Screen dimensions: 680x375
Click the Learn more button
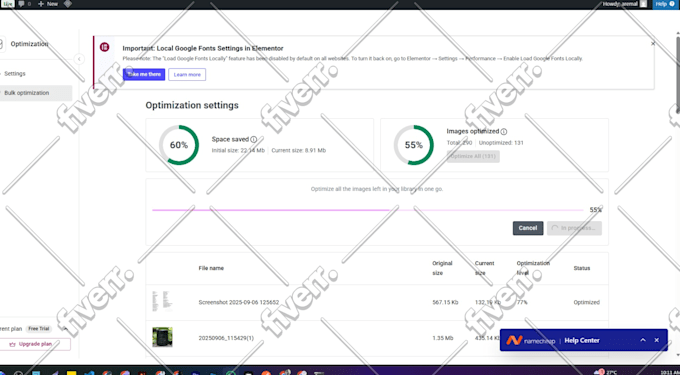(187, 75)
